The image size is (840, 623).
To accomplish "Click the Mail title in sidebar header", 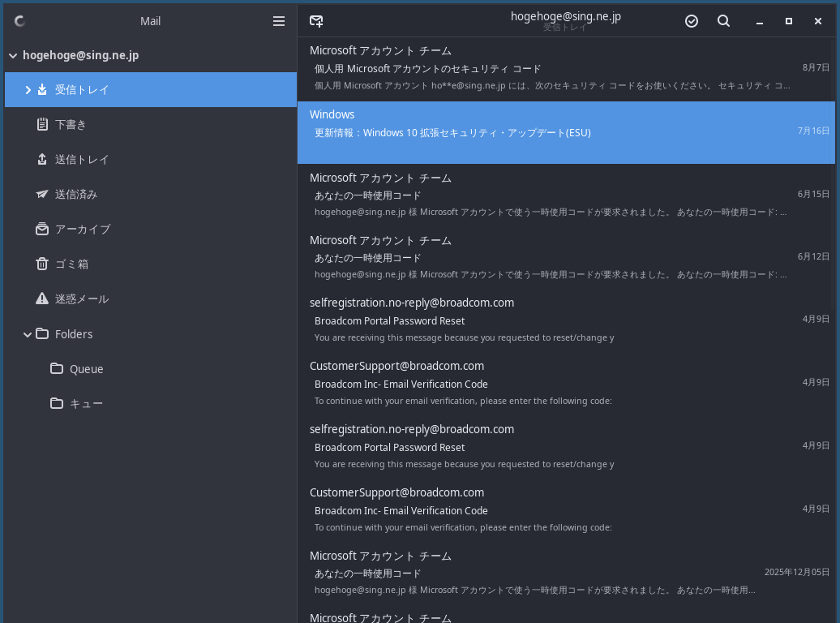I will [x=150, y=21].
